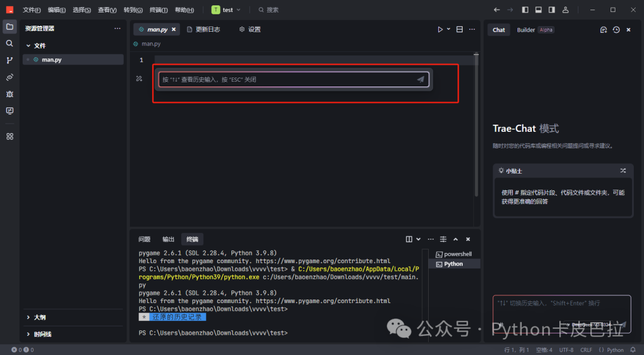Switch to the 输出 panel tab

point(168,239)
